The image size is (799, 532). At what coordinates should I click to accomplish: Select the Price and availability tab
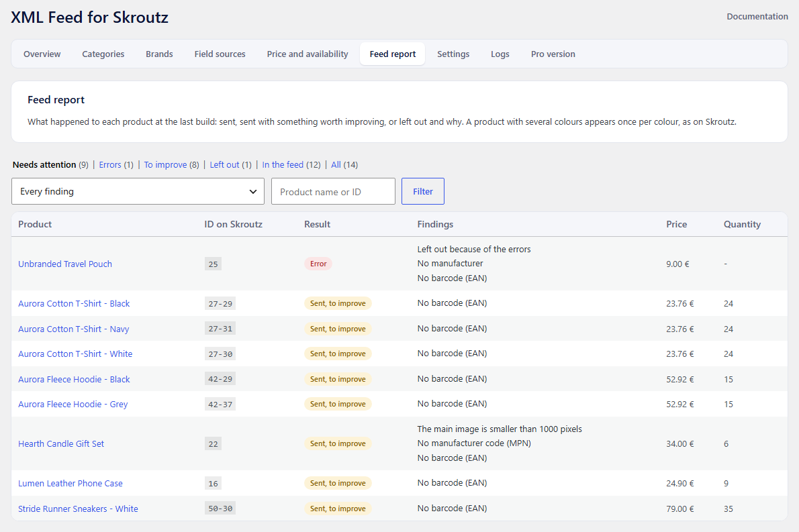point(308,54)
